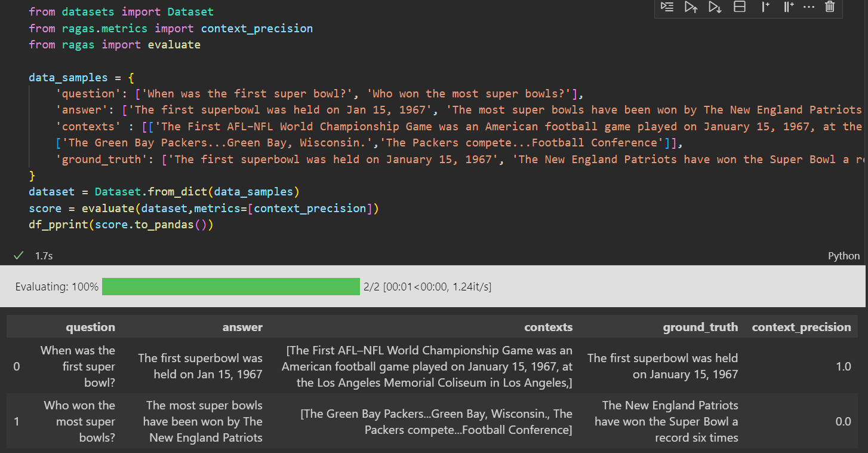Click the 'question' column header
Viewport: 868px width, 453px height.
[x=90, y=327]
